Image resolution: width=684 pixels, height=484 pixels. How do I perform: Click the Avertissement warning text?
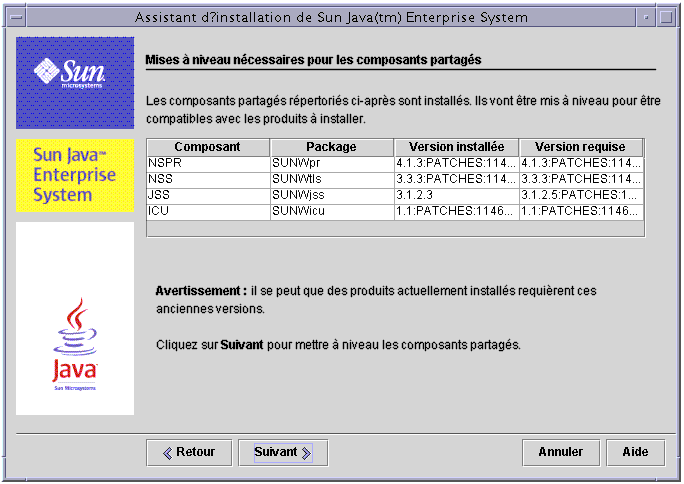click(376, 300)
